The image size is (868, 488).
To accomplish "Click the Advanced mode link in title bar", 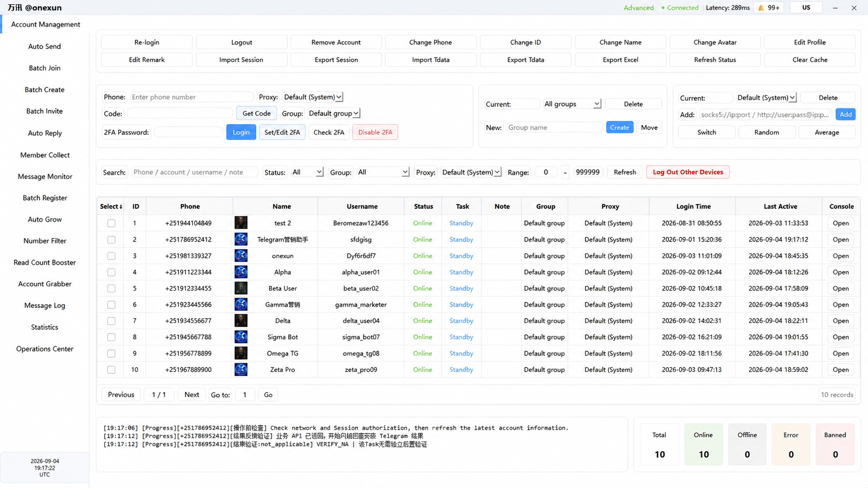I will [639, 8].
